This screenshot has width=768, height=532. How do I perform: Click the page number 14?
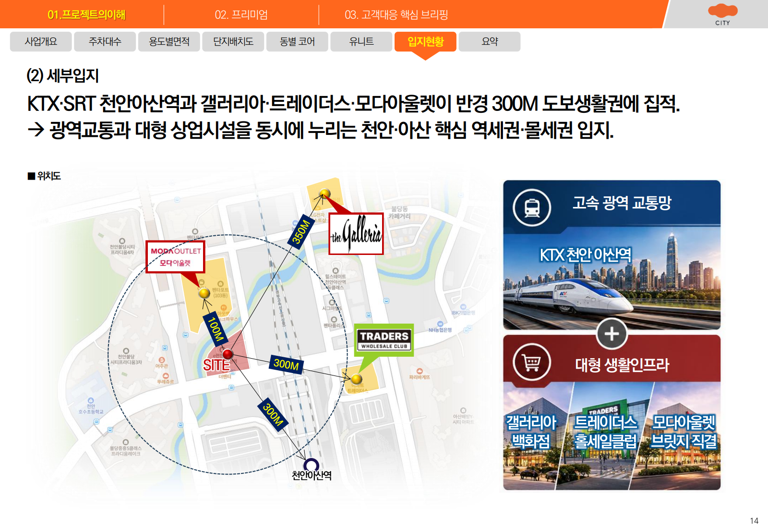tap(754, 521)
